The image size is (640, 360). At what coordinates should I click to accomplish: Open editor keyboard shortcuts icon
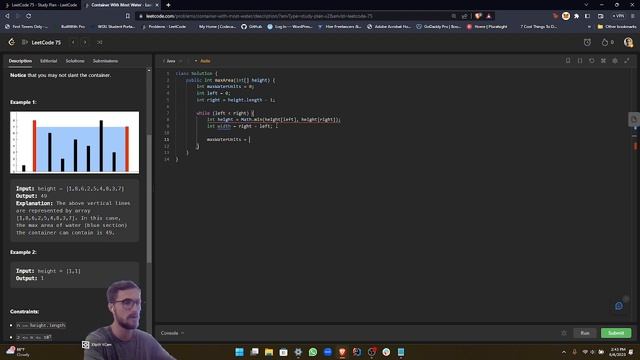point(603,60)
